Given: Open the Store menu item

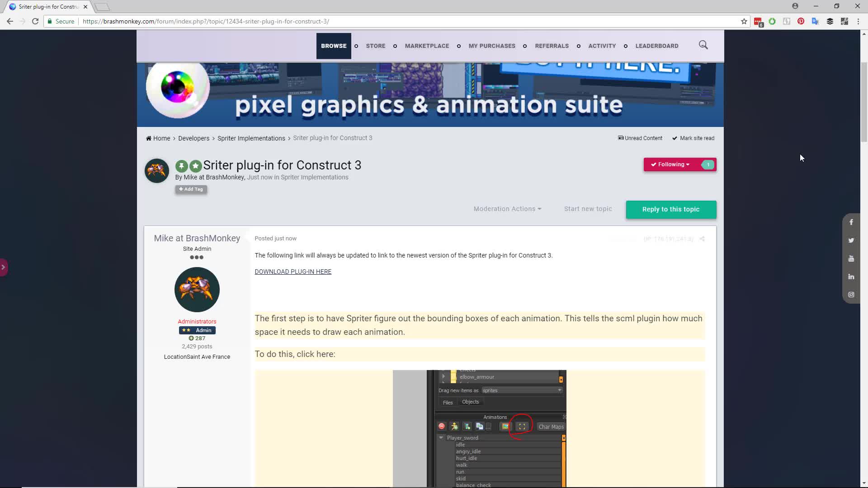Looking at the screenshot, I should (x=375, y=46).
